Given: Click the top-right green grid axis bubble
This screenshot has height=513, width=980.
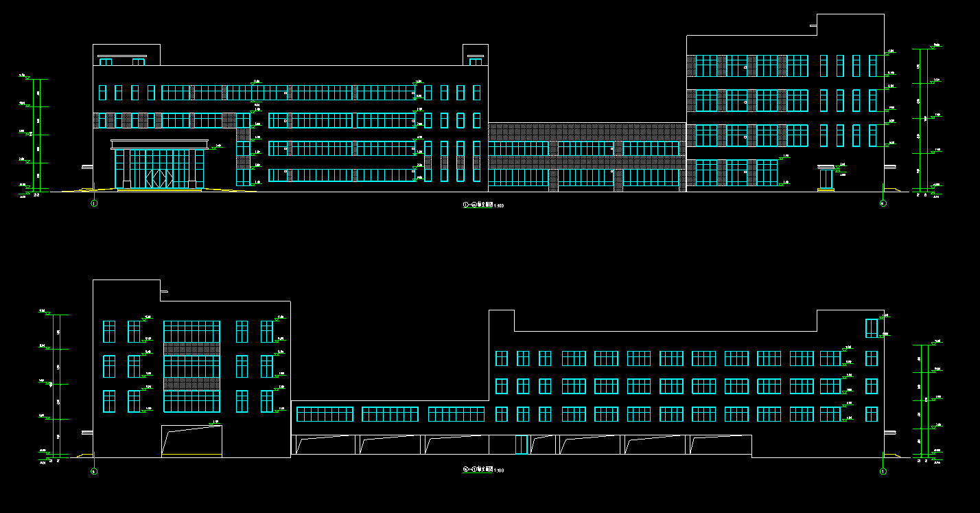Looking at the screenshot, I should point(883,203).
